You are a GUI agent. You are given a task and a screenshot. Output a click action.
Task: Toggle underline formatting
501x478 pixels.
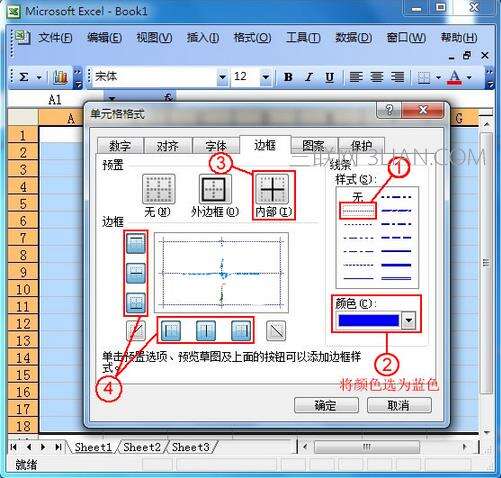click(x=330, y=77)
